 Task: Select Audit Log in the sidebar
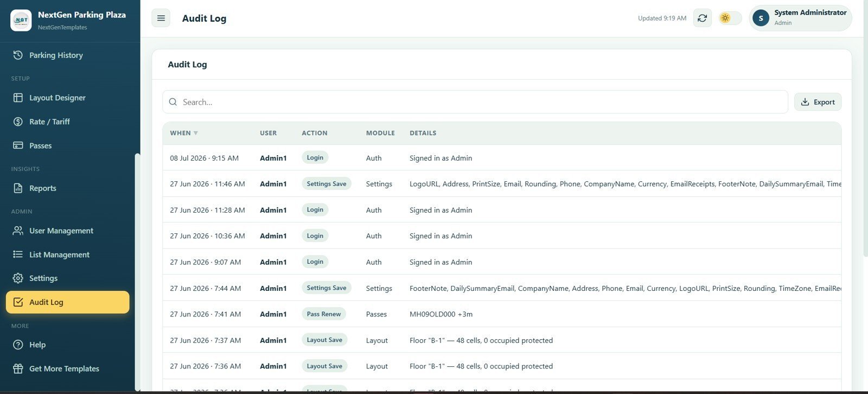(68, 302)
